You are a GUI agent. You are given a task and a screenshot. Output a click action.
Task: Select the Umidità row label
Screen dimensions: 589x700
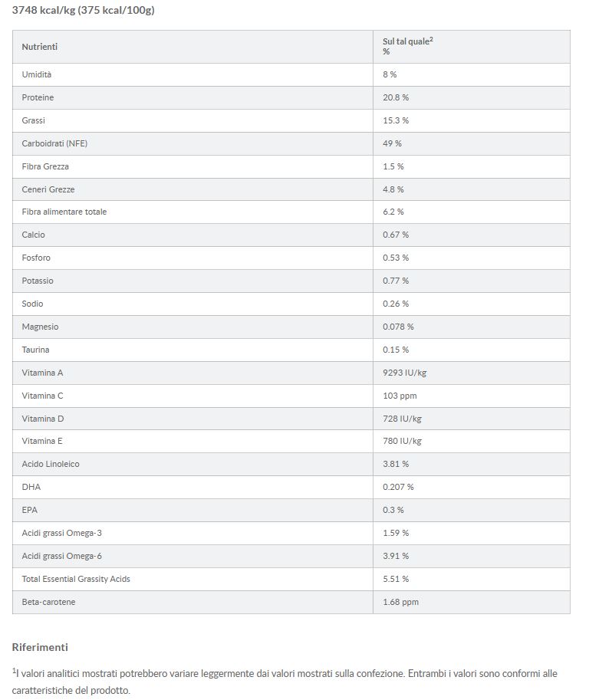click(x=37, y=74)
